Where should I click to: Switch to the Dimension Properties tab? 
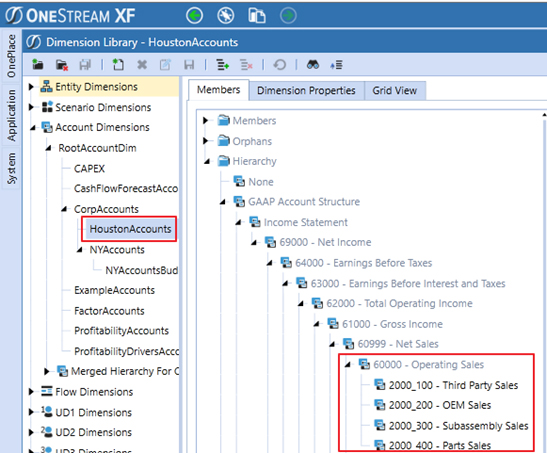click(x=306, y=91)
